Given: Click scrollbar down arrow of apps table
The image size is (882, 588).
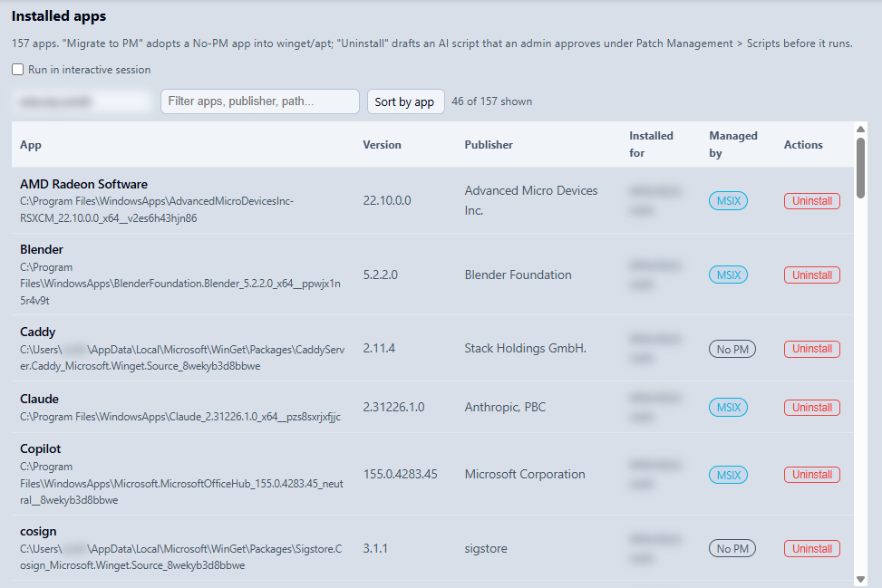Looking at the screenshot, I should pos(860,579).
